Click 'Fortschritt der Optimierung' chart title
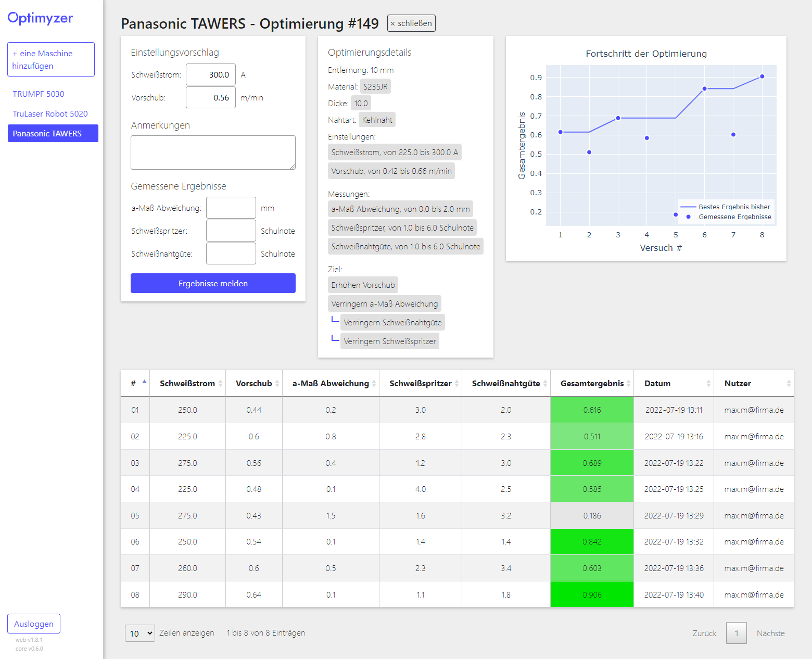Screen dimensions: 812x659 click(646, 54)
